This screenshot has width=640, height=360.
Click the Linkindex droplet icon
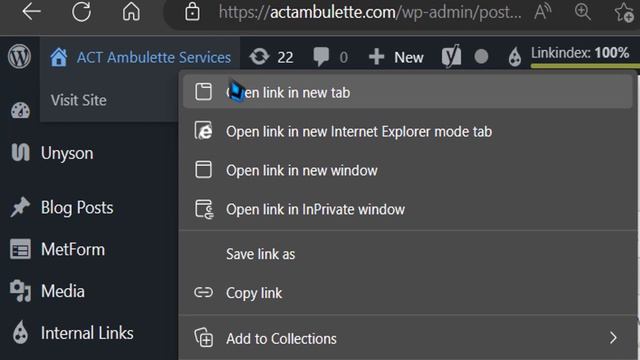tap(515, 56)
